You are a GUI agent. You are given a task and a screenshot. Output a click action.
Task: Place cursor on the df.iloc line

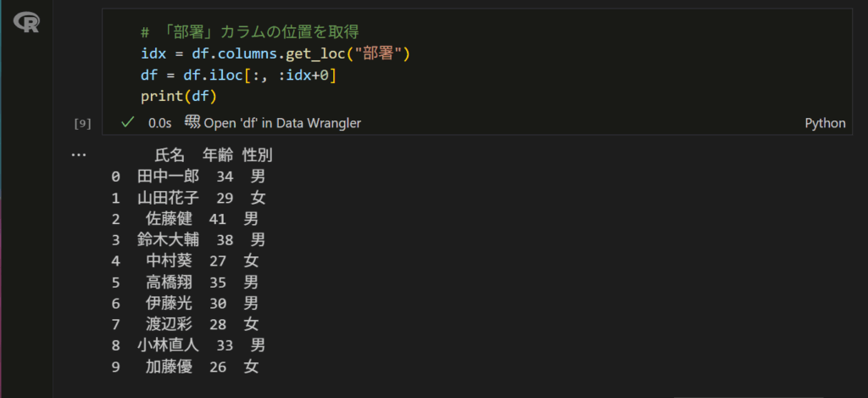[x=238, y=75]
